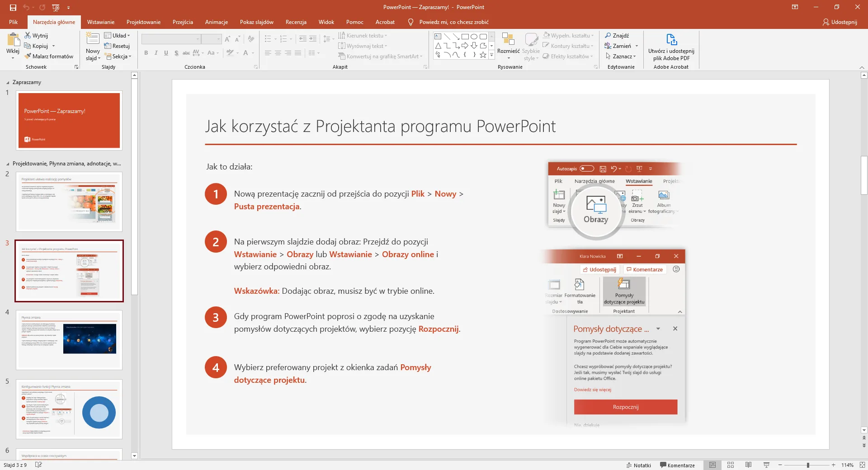The image size is (868, 470).
Task: Collapse the Zapraszamy section in slide panel
Action: point(8,83)
